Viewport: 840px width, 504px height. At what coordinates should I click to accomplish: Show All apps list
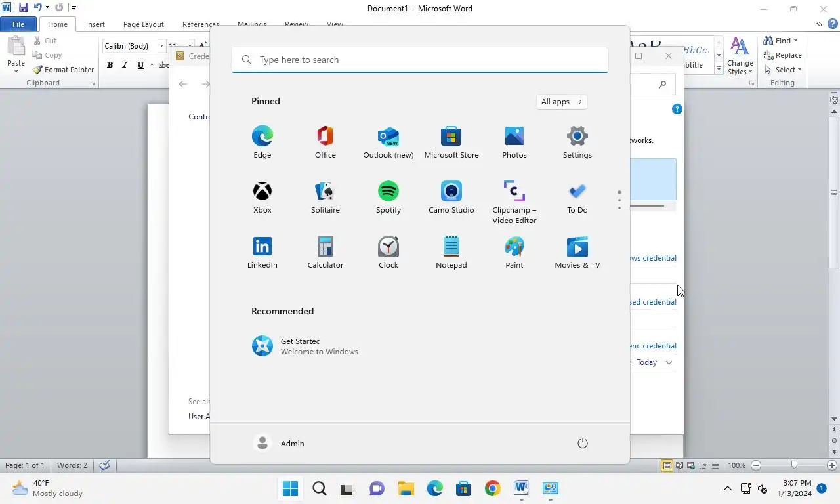coord(562,102)
